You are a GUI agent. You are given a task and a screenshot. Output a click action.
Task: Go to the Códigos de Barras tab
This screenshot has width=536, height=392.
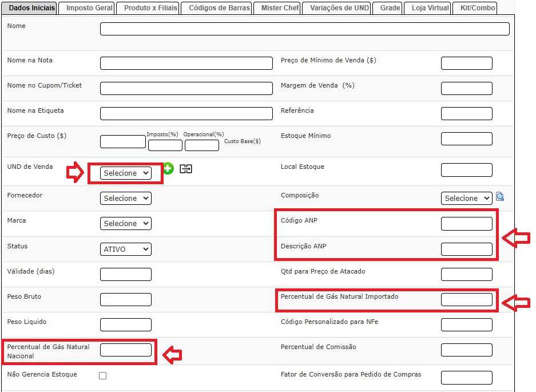point(219,8)
